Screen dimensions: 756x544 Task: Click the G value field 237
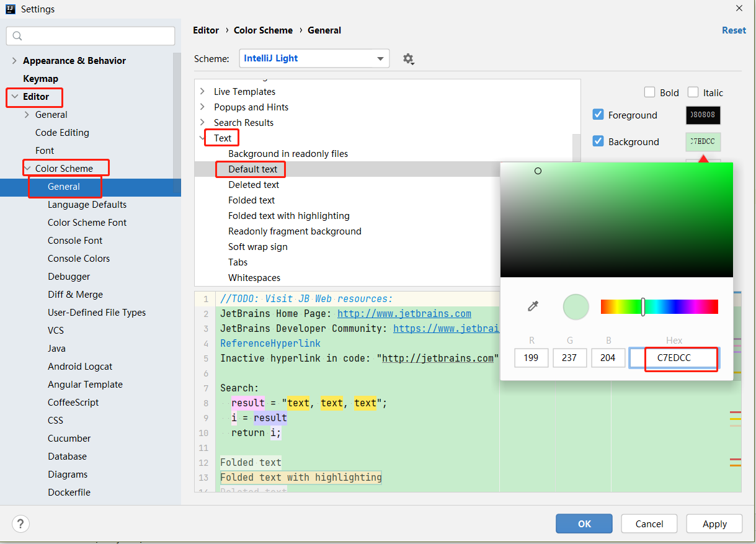570,358
